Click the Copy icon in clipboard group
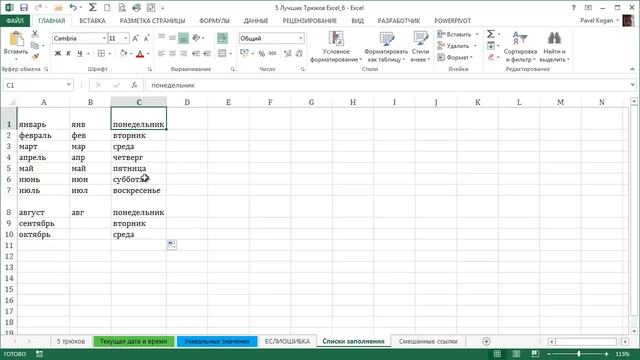Image resolution: width=640 pixels, height=360 pixels. (35, 45)
